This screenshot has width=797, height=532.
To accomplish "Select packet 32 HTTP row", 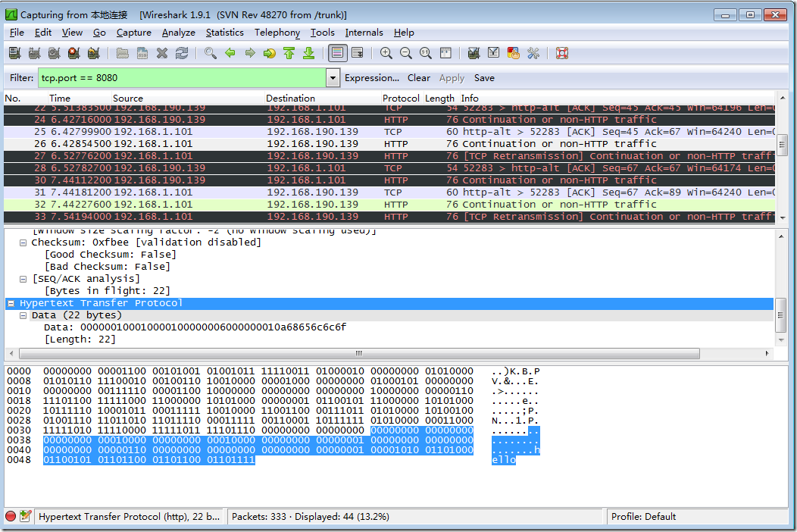I will coord(389,205).
